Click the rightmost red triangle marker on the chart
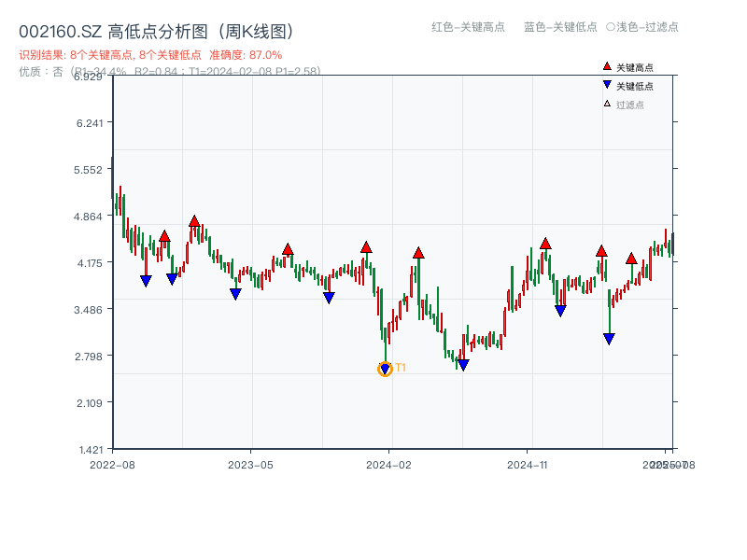747x560 pixels. coord(632,259)
